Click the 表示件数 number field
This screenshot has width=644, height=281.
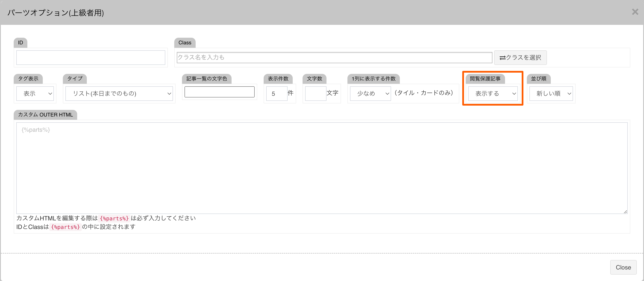pos(277,93)
